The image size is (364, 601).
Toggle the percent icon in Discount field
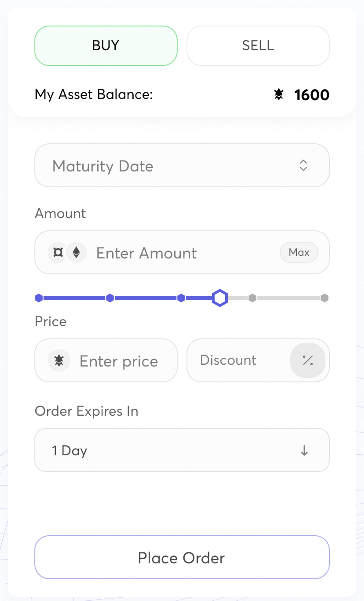tap(307, 360)
